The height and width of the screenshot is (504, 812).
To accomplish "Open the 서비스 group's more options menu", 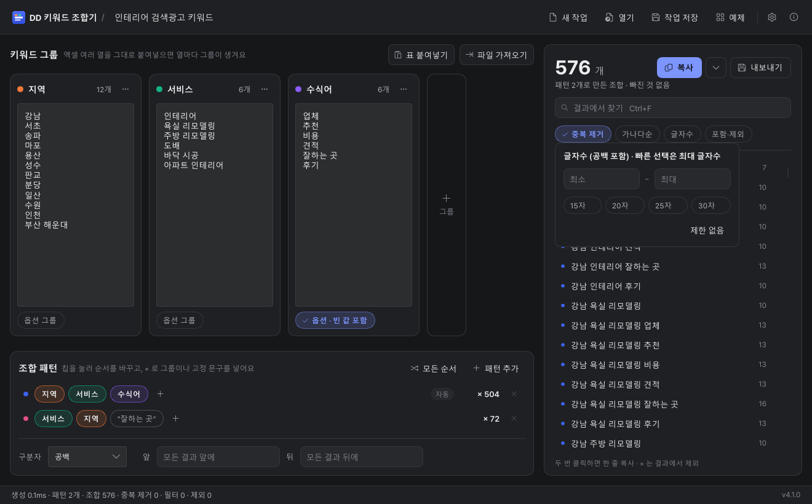I will pyautogui.click(x=265, y=89).
